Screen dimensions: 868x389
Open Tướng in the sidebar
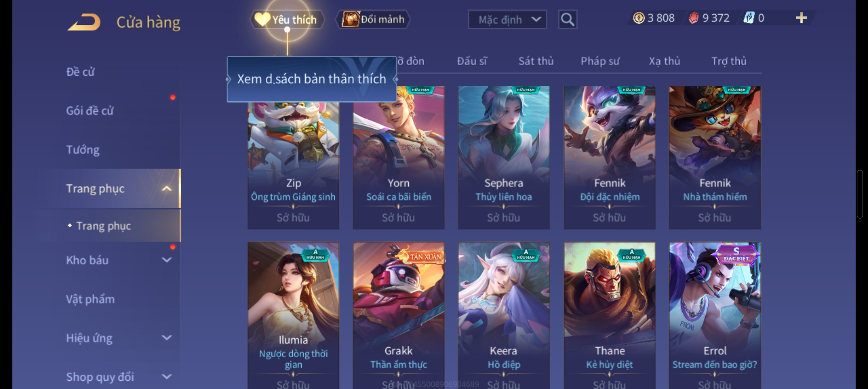(83, 149)
